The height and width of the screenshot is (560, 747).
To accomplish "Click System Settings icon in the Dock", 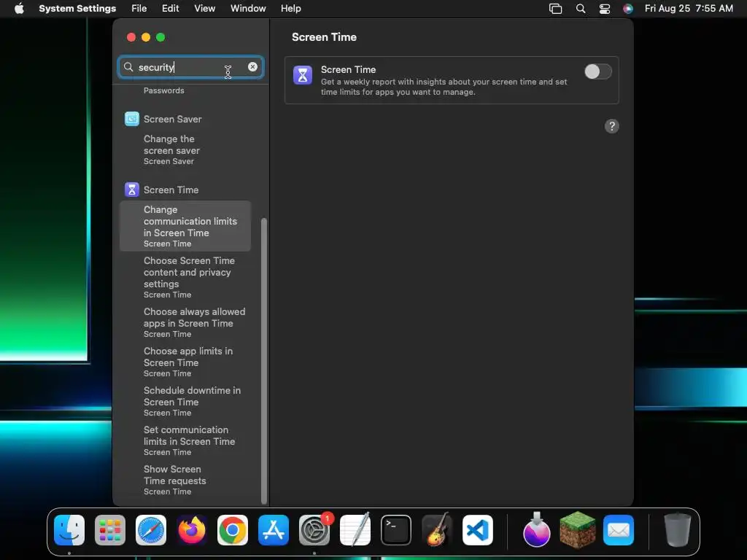I will tap(314, 530).
